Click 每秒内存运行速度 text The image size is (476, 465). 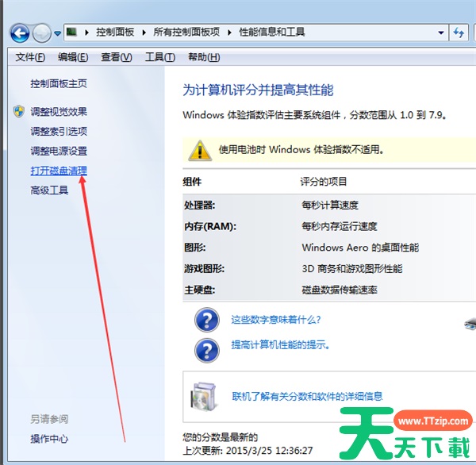coord(340,227)
